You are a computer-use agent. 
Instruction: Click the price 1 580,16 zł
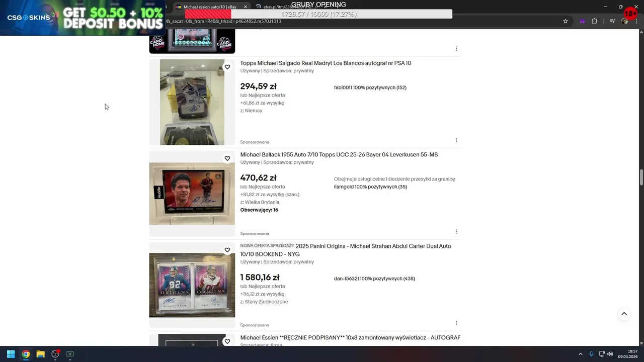point(260,278)
